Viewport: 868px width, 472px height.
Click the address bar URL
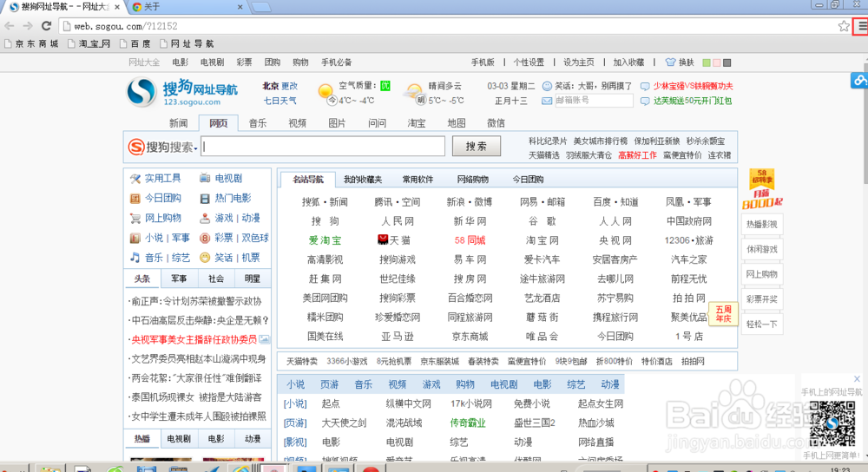tap(126, 26)
